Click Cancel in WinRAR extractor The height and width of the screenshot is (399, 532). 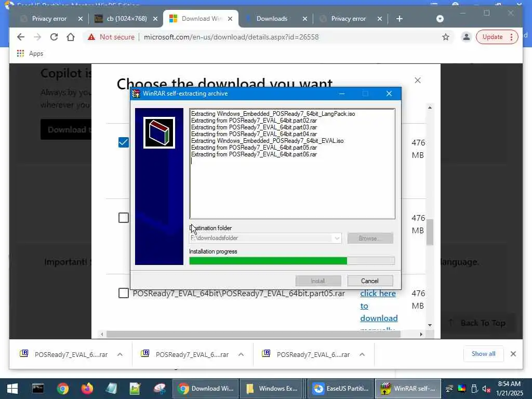pos(370,281)
